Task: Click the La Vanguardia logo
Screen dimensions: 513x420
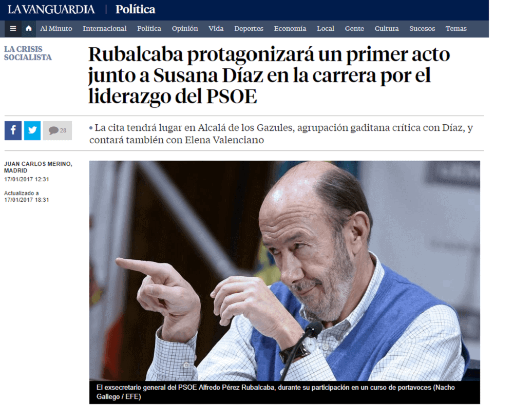Action: pyautogui.click(x=51, y=9)
